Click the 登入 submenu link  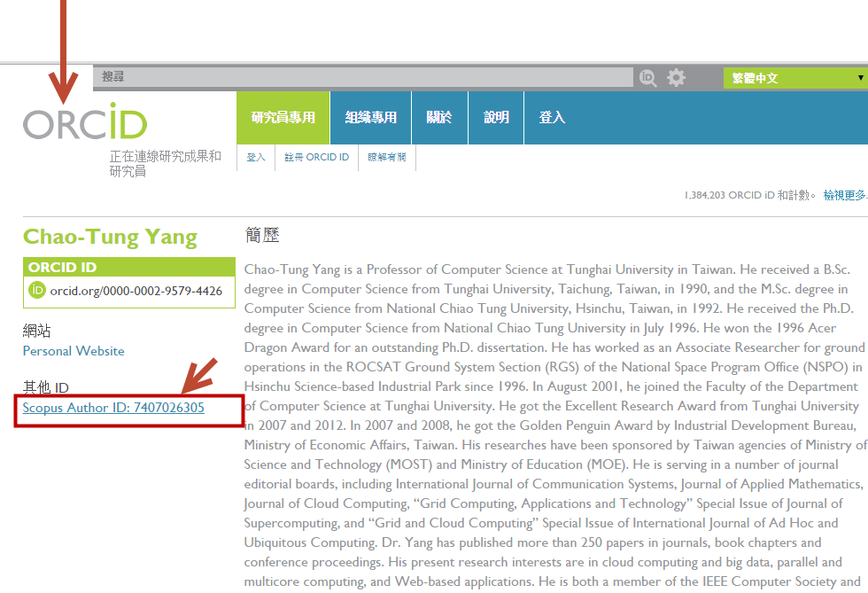pyautogui.click(x=256, y=158)
